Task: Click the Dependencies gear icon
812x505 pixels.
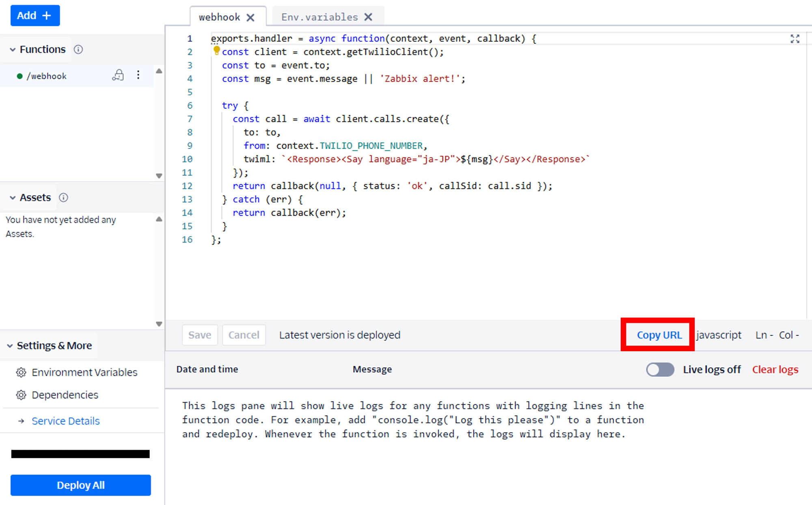Action: point(21,395)
